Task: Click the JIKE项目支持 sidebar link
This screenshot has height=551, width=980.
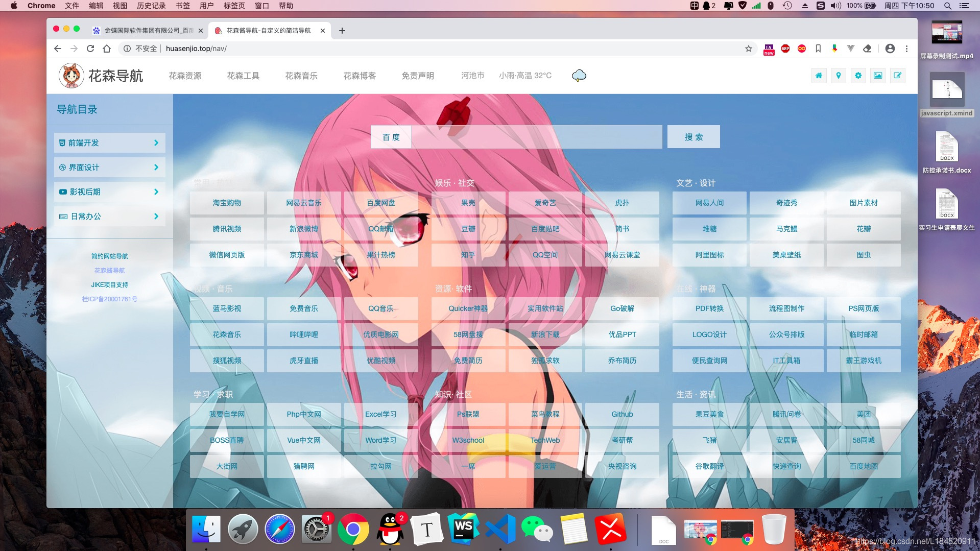Action: point(110,285)
